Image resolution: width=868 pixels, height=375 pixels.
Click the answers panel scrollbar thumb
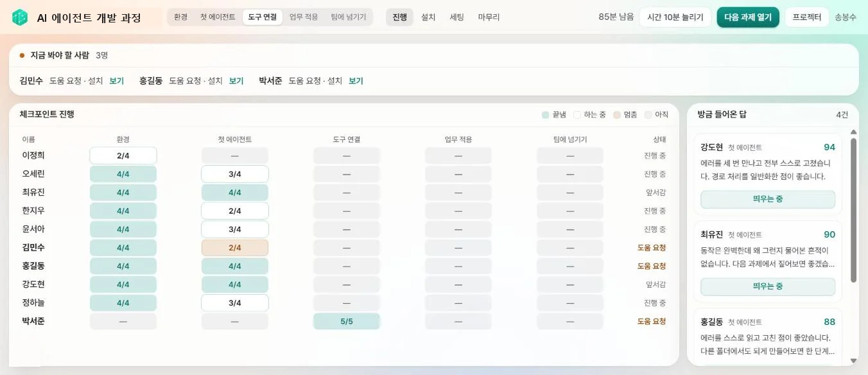[x=853, y=210]
